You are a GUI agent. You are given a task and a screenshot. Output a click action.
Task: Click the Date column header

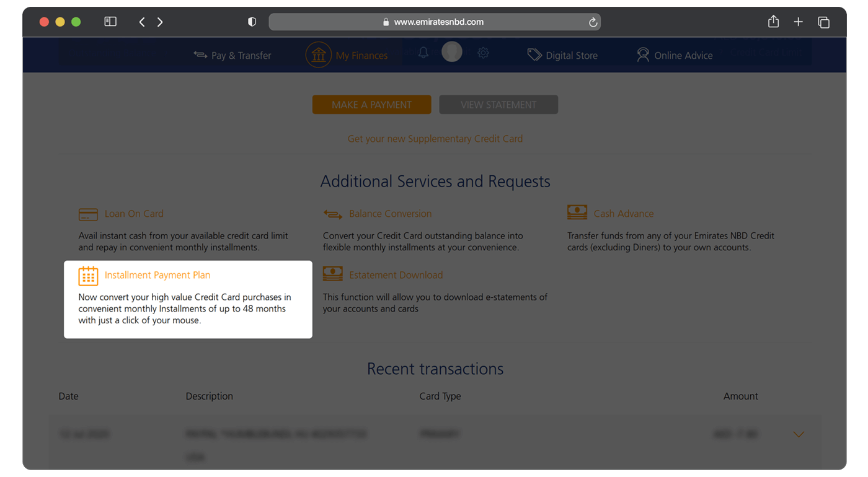68,396
